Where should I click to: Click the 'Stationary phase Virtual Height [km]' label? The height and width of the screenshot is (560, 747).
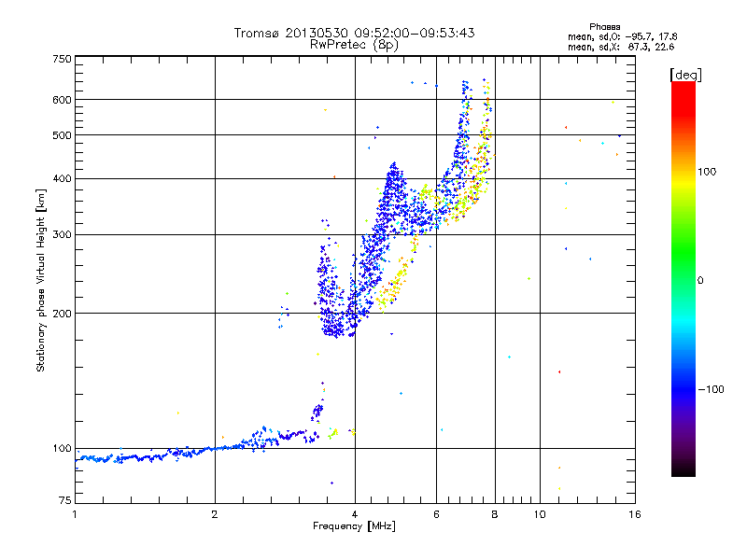click(41, 280)
